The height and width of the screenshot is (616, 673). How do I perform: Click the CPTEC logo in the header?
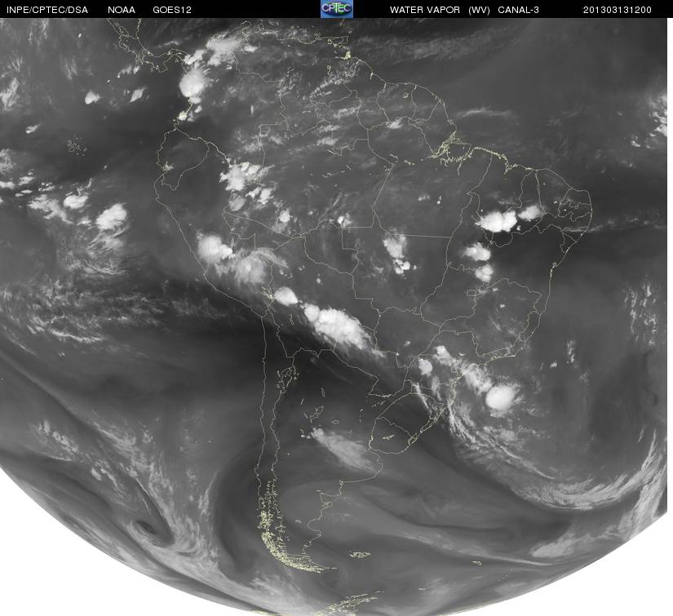337,9
